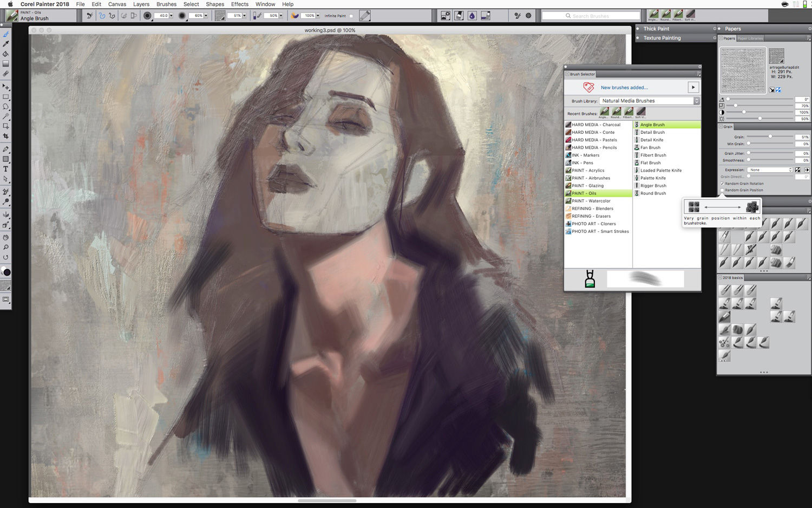
Task: Select the Text tool
Action: [6, 169]
